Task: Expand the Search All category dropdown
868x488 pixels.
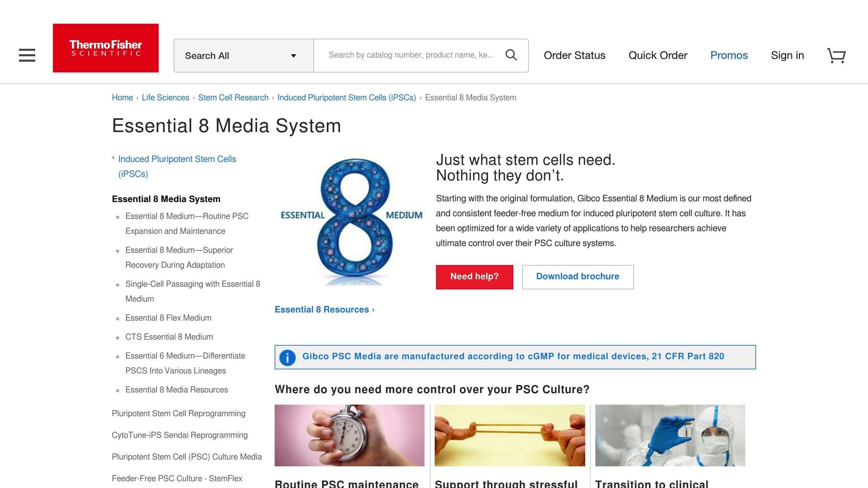Action: point(243,55)
